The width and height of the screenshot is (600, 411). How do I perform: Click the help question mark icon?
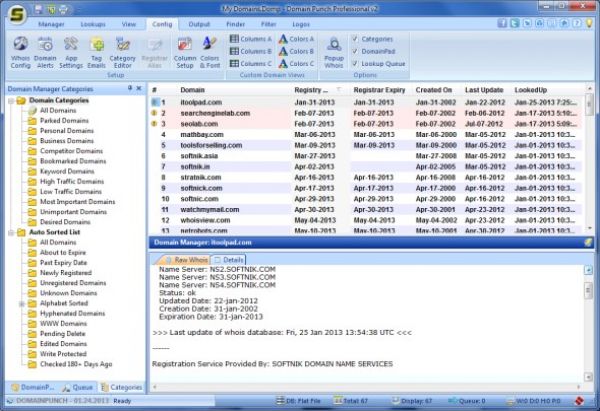click(x=577, y=23)
